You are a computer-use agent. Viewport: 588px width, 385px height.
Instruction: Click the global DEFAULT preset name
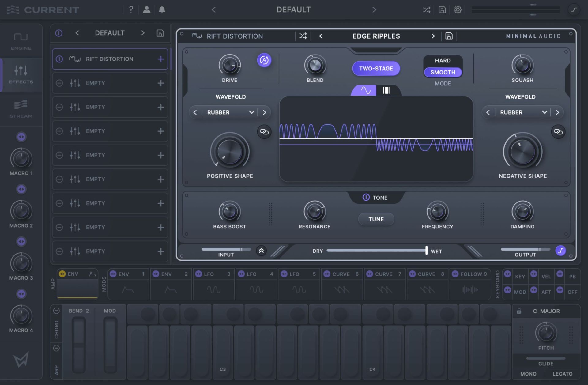(293, 10)
